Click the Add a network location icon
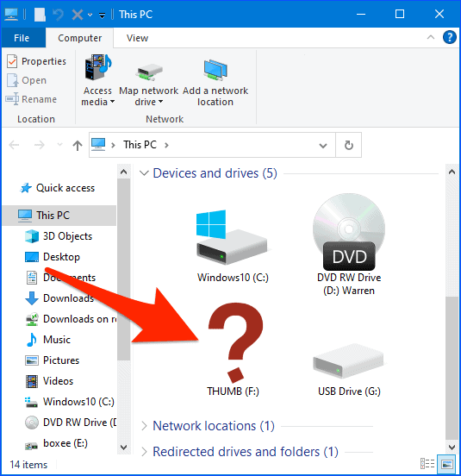The height and width of the screenshot is (476, 461). click(x=215, y=70)
